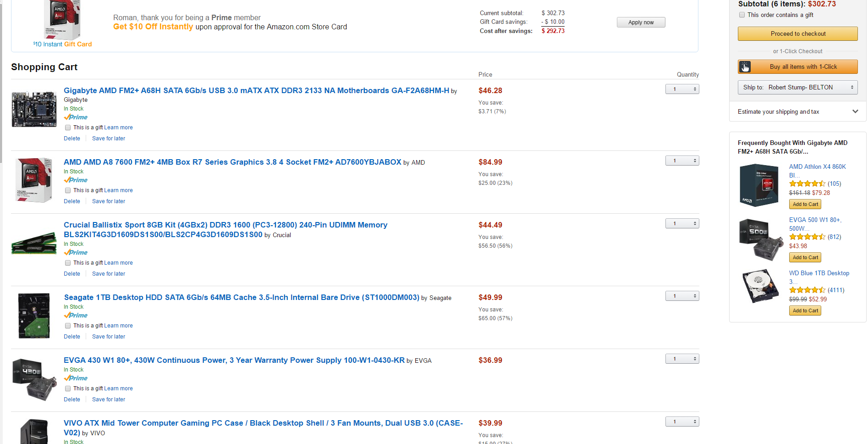Check 'This order contains a gift'
This screenshot has height=444, width=868.
pos(742,15)
